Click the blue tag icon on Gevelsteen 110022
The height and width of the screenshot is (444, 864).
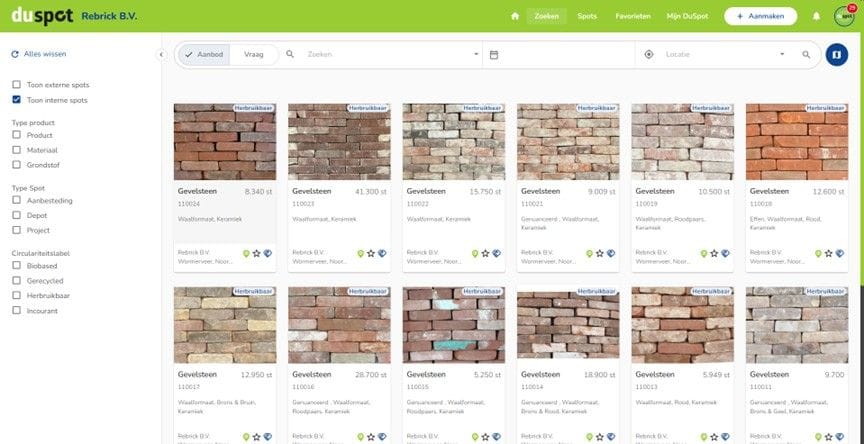pyautogui.click(x=497, y=254)
